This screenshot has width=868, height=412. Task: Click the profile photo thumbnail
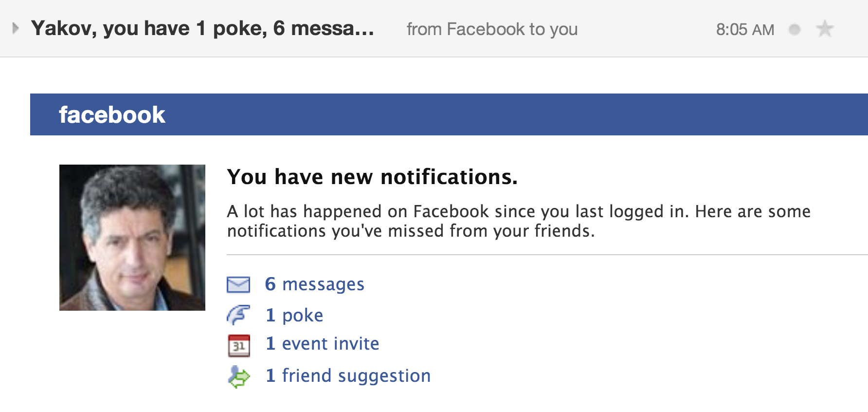pos(132,238)
